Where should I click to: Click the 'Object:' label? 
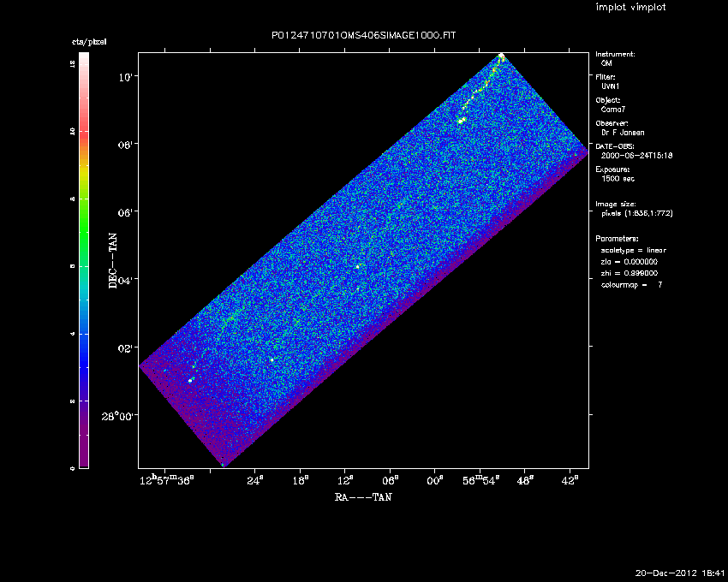point(608,100)
